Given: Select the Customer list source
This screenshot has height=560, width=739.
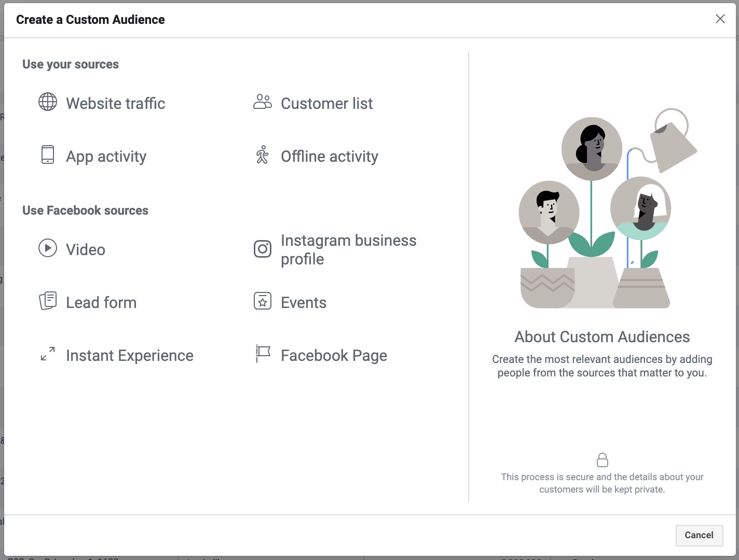Looking at the screenshot, I should (326, 103).
